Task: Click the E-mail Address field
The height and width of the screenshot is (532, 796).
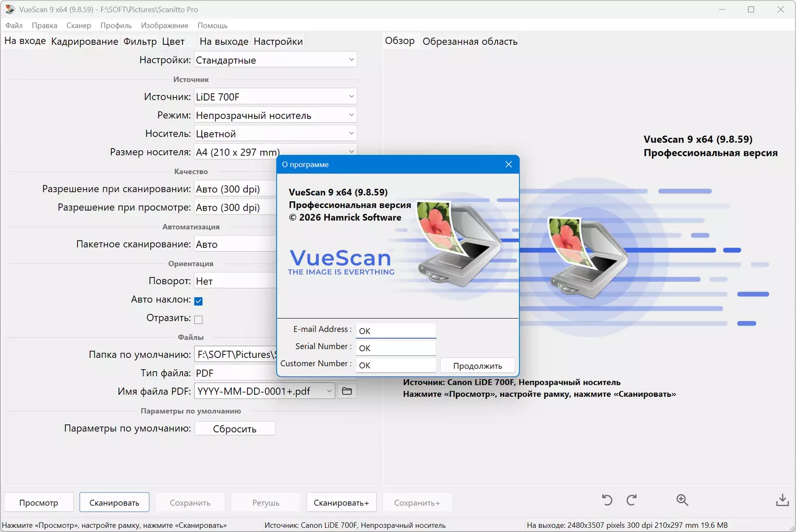Action: (x=395, y=331)
